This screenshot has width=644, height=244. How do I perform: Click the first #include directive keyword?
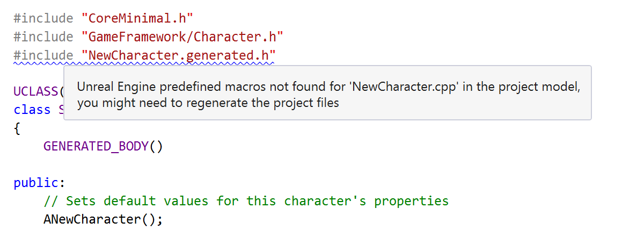pyautogui.click(x=43, y=18)
